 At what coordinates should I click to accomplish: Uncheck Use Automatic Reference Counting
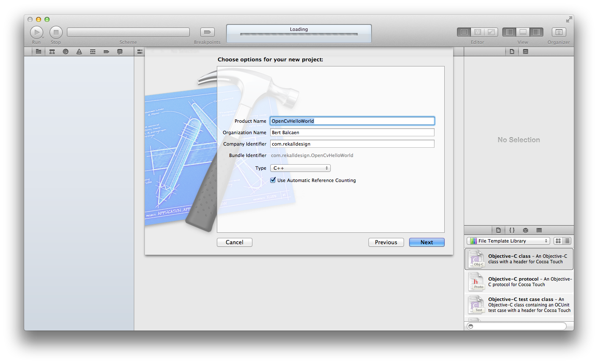273,180
